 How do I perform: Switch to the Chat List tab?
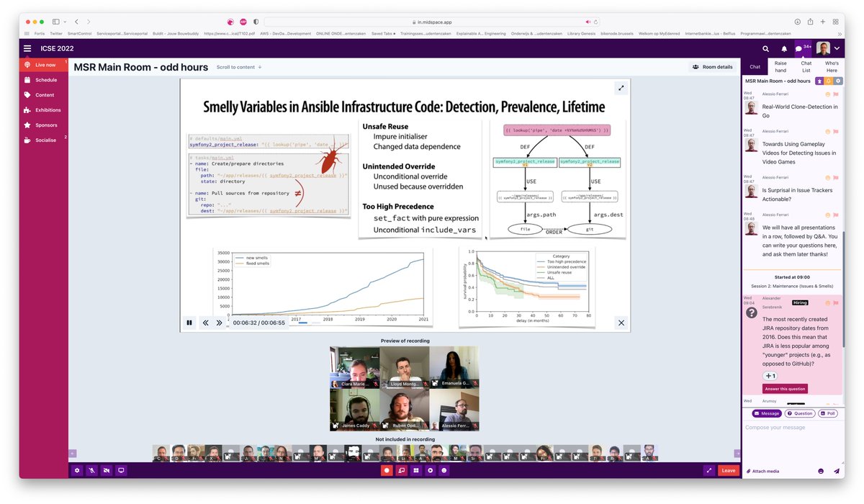(x=806, y=67)
